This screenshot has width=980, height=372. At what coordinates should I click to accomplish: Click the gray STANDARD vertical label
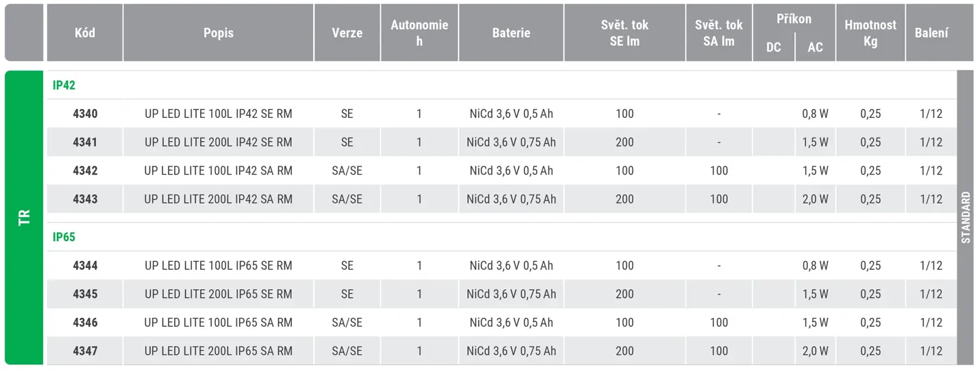click(965, 218)
